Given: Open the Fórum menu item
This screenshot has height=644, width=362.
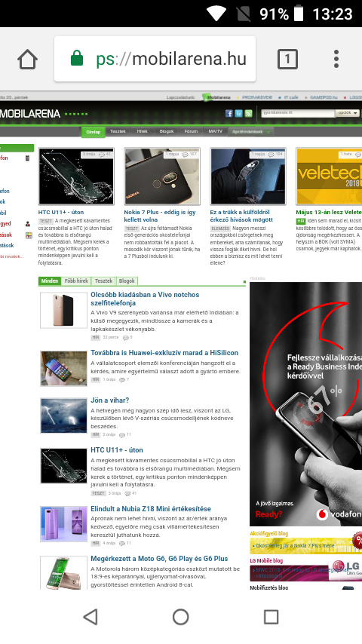Looking at the screenshot, I should pyautogui.click(x=191, y=131).
